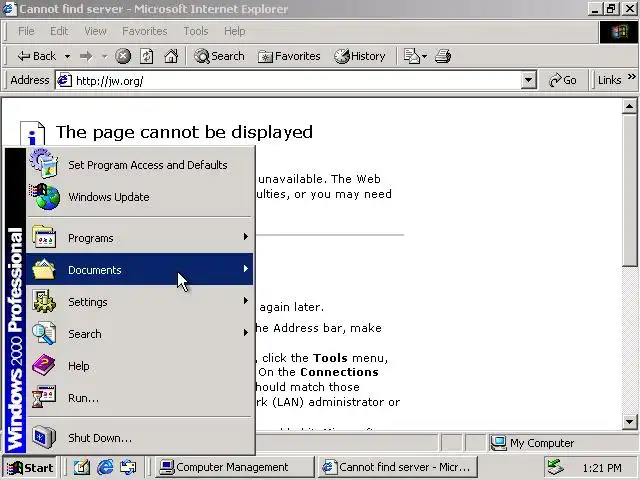Screen dimensions: 640x480
Task: Click the Stop loading icon
Action: tap(123, 56)
